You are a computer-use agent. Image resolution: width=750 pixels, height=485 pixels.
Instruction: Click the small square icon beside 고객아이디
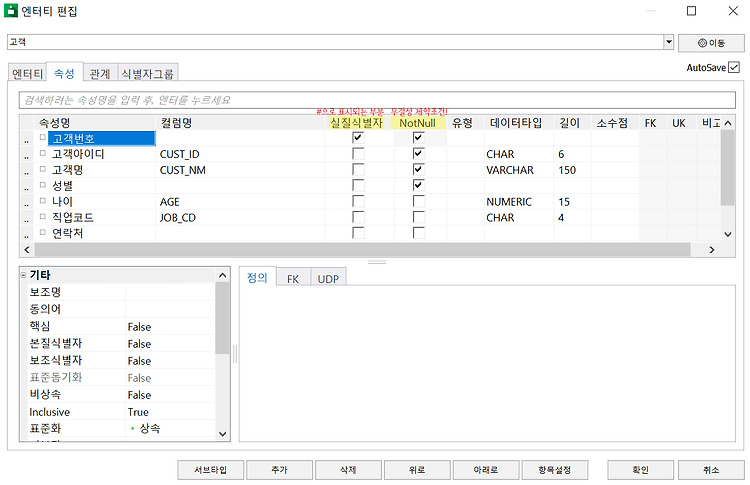pos(43,154)
